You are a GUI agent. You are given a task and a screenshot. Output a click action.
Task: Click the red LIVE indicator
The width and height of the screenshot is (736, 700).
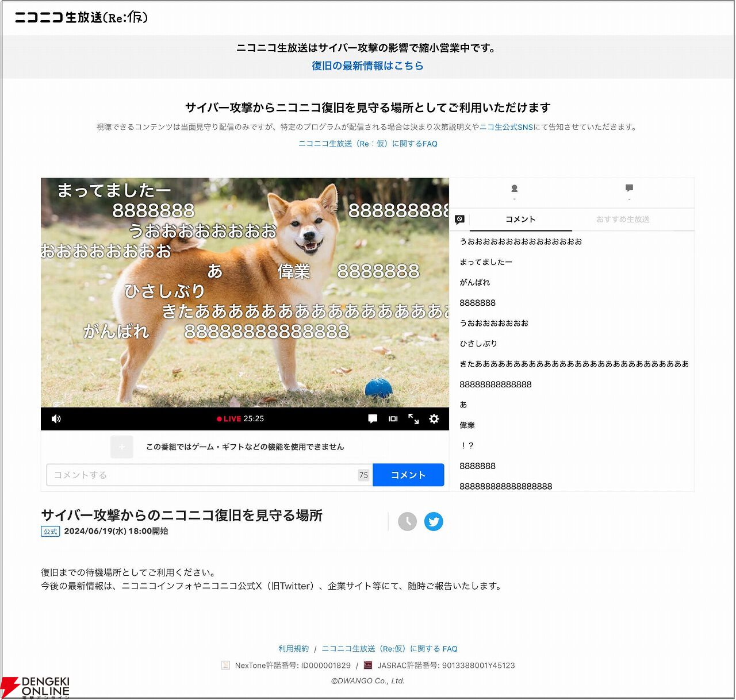(229, 419)
